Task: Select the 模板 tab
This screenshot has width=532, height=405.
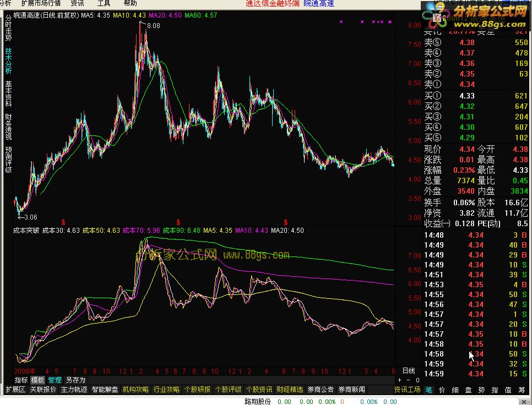Action: coord(37,380)
